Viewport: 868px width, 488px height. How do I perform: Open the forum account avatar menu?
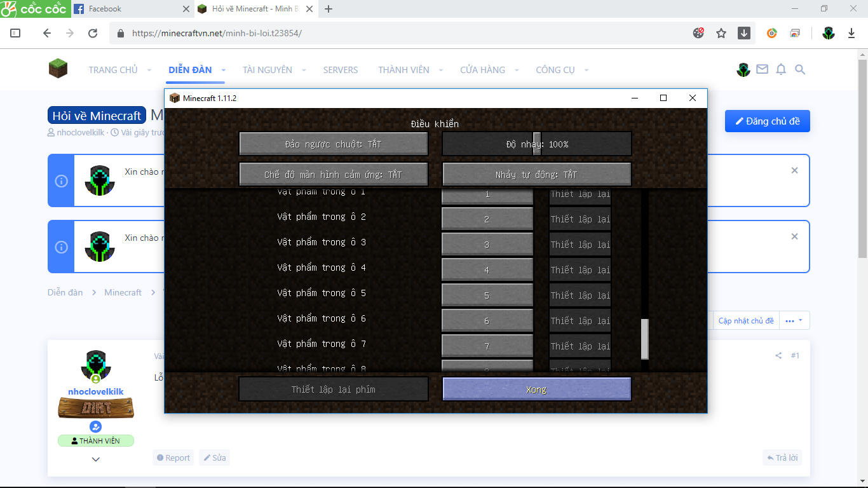pyautogui.click(x=743, y=70)
